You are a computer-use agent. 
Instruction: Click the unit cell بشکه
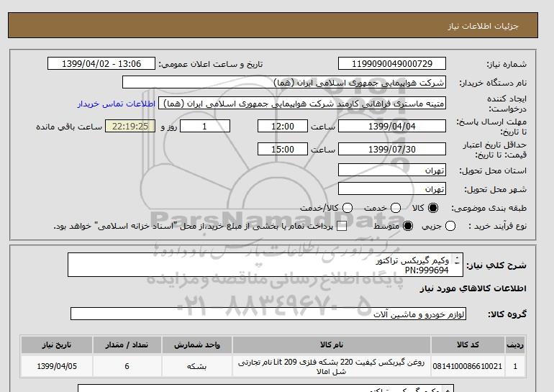point(197,366)
